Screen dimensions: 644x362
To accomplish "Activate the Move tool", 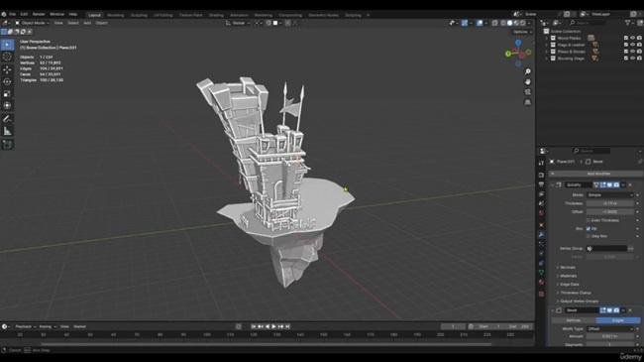I will pos(7,69).
